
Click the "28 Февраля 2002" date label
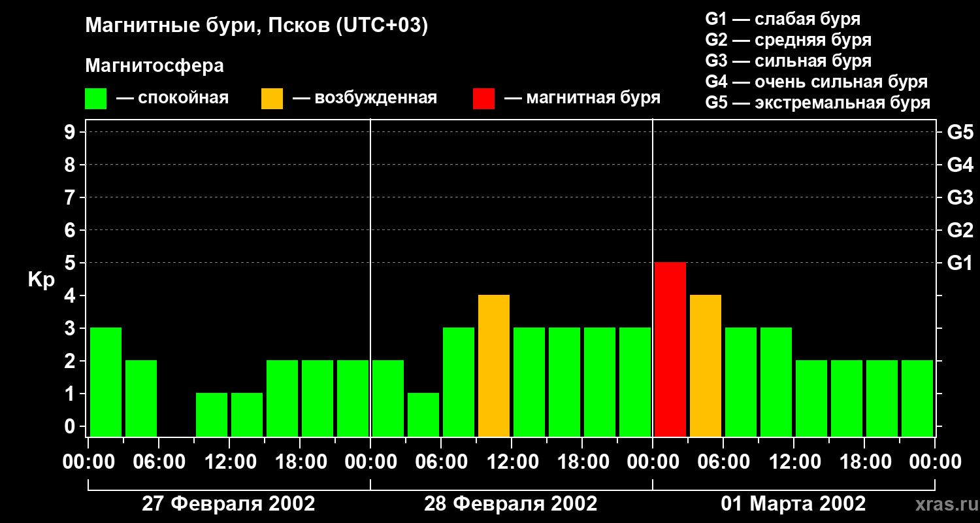tap(511, 504)
